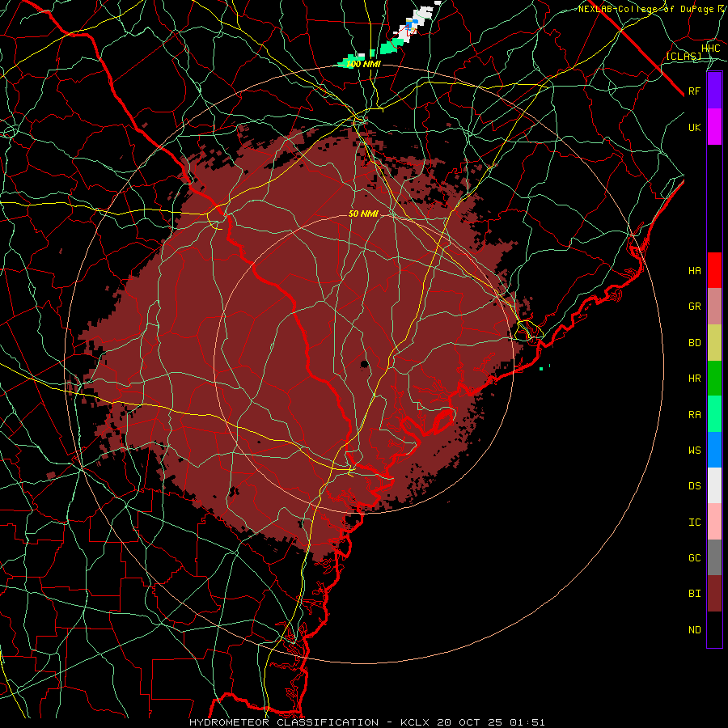Click the "HA" legend label

tap(695, 270)
